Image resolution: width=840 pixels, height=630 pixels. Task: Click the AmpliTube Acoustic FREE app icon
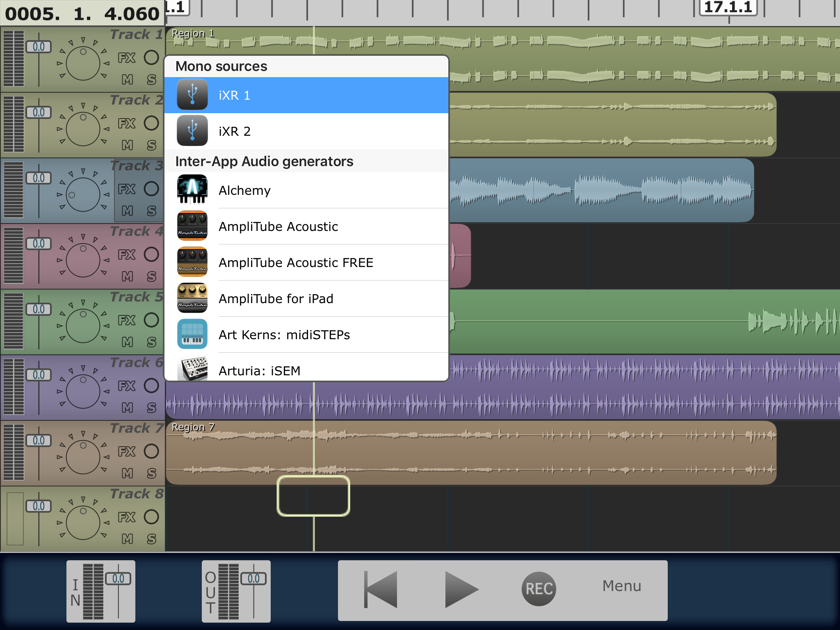click(192, 262)
